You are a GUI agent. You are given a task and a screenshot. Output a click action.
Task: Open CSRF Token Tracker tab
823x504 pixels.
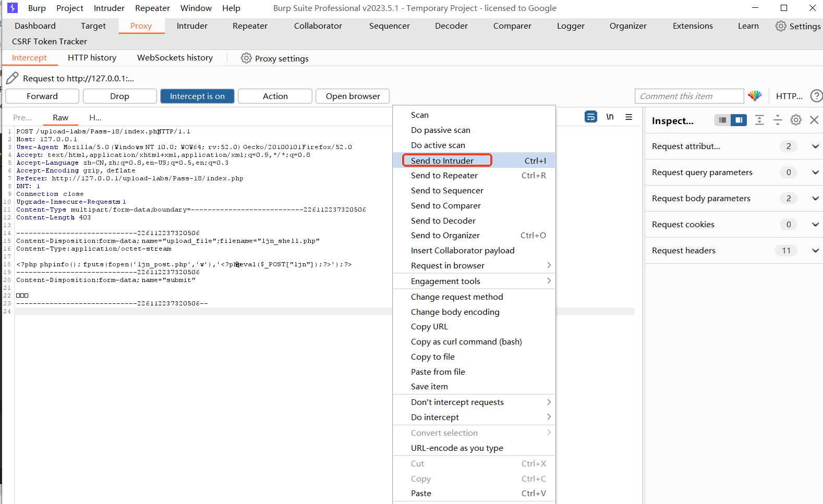(x=50, y=42)
